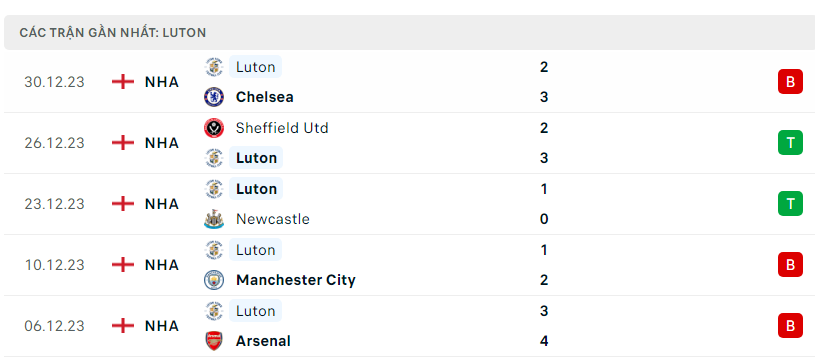Screen dimensions: 815x361
Task: Click the Manchester City club crest
Action: click(x=214, y=280)
